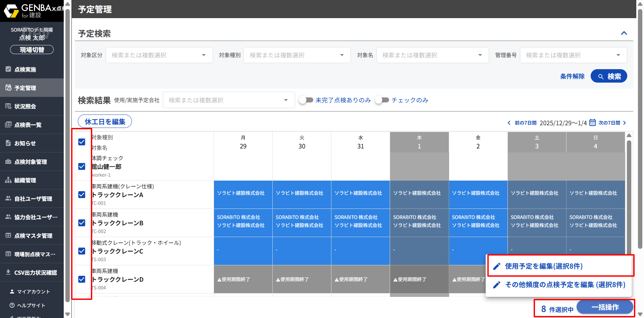Click the pencil icon for 使用予定を編集

tap(497, 266)
